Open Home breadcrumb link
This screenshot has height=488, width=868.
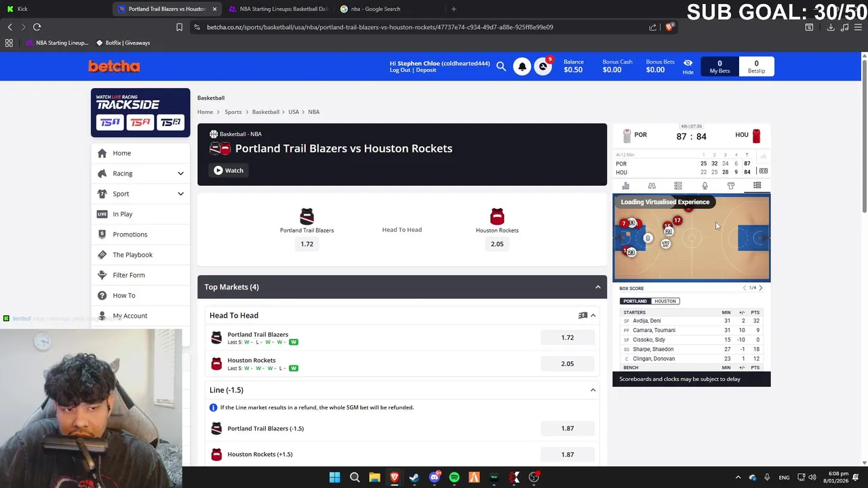(205, 112)
